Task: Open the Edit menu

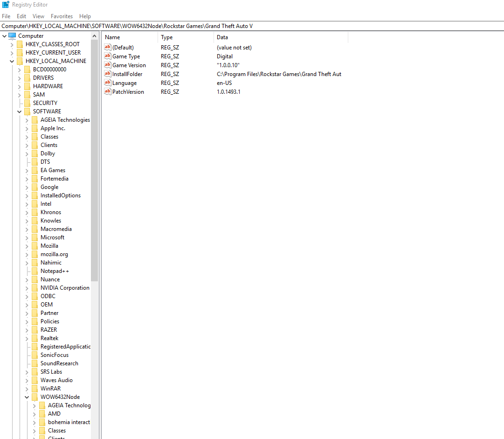Action: 21,16
